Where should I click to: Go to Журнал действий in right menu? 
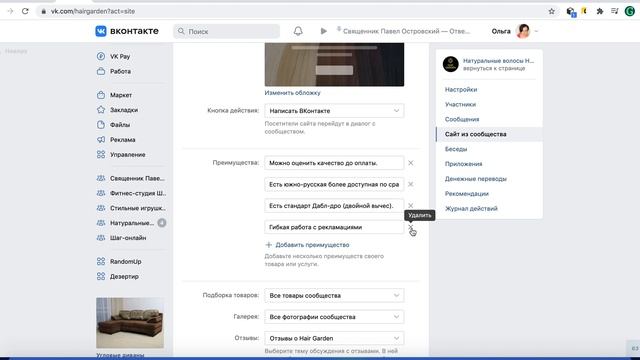click(x=471, y=209)
